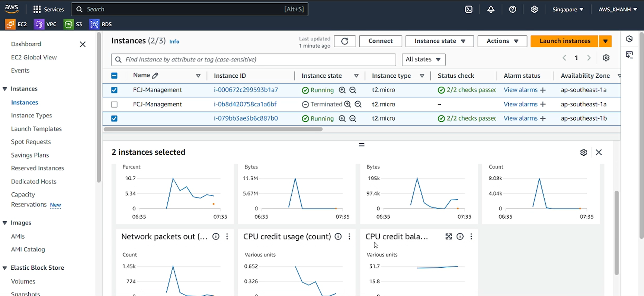Collapse the Elastic Block Store section
The height and width of the screenshot is (296, 644).
pos(5,268)
